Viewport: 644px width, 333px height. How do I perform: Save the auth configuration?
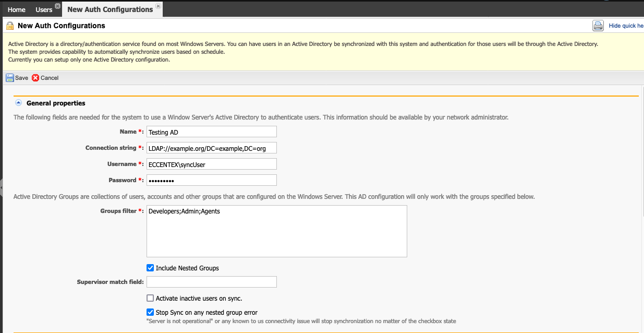pos(17,78)
